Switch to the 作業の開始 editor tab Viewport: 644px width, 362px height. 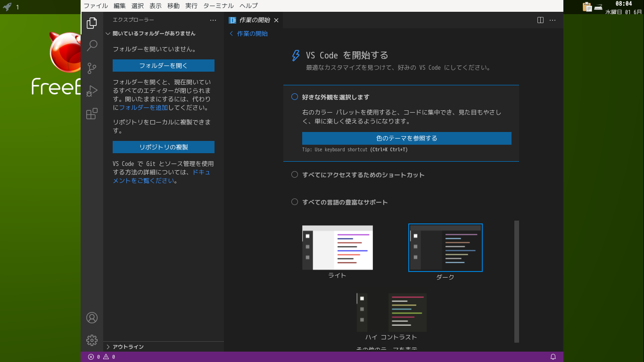[254, 20]
